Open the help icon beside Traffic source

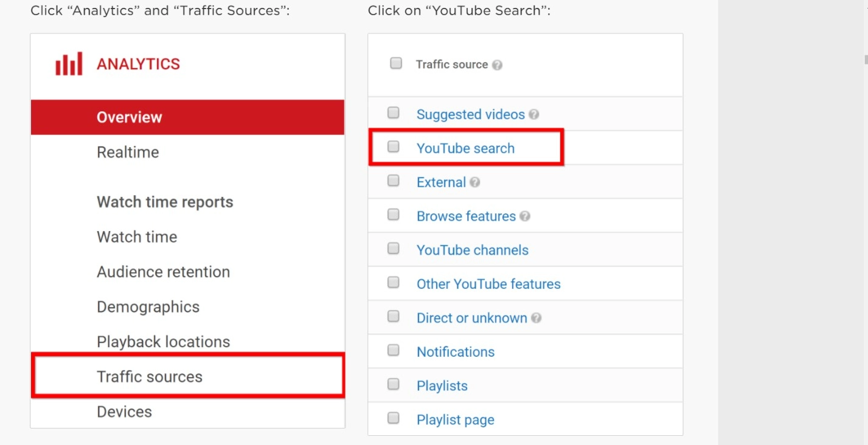coord(498,64)
